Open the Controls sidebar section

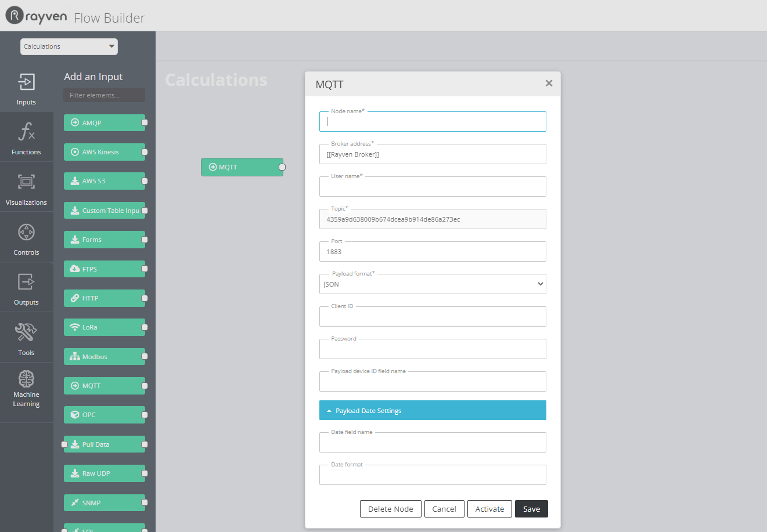pos(26,238)
